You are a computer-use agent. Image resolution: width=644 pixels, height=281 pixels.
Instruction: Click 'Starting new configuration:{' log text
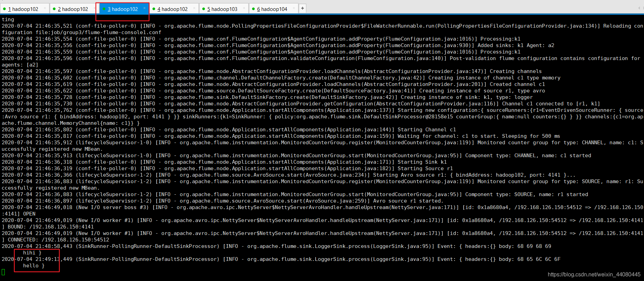pyautogui.click(x=440, y=110)
